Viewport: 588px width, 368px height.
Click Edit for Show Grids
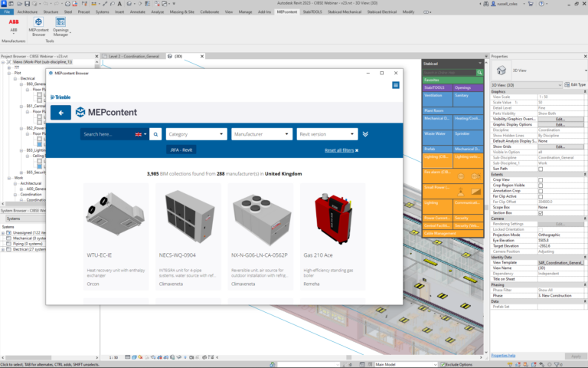click(x=560, y=147)
